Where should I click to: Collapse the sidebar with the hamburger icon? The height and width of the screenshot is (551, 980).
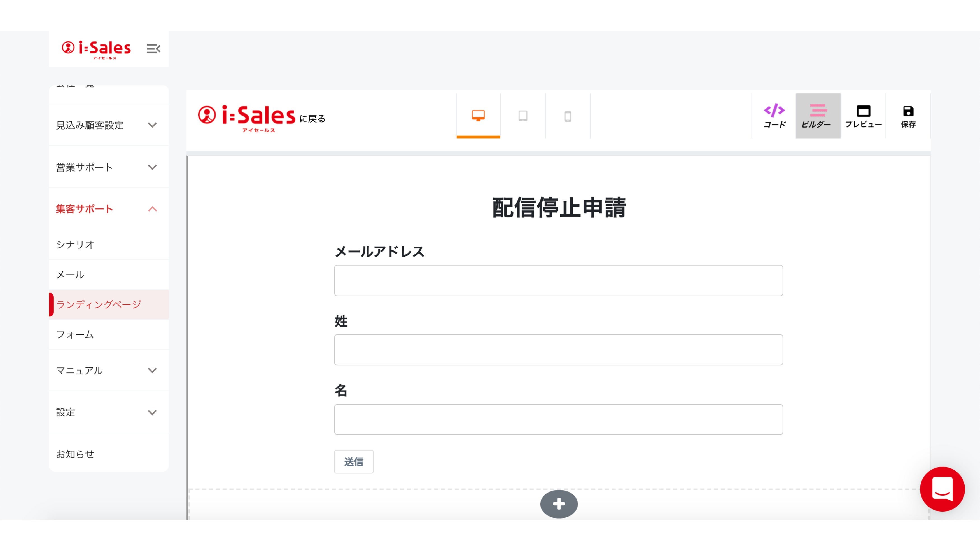click(x=153, y=49)
